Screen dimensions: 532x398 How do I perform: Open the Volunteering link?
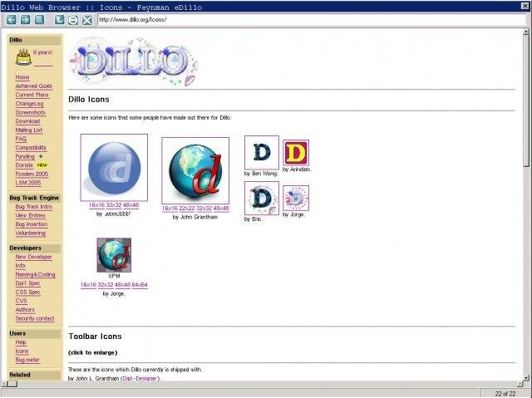(31, 233)
